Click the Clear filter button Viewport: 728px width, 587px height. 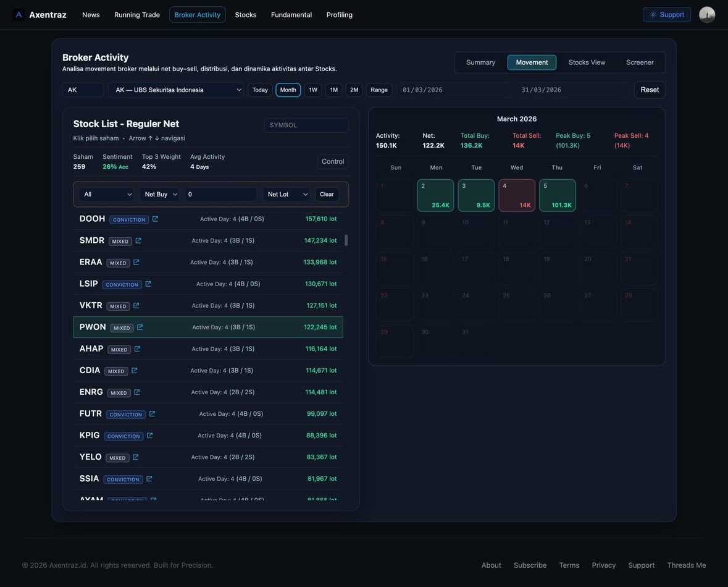pyautogui.click(x=327, y=194)
